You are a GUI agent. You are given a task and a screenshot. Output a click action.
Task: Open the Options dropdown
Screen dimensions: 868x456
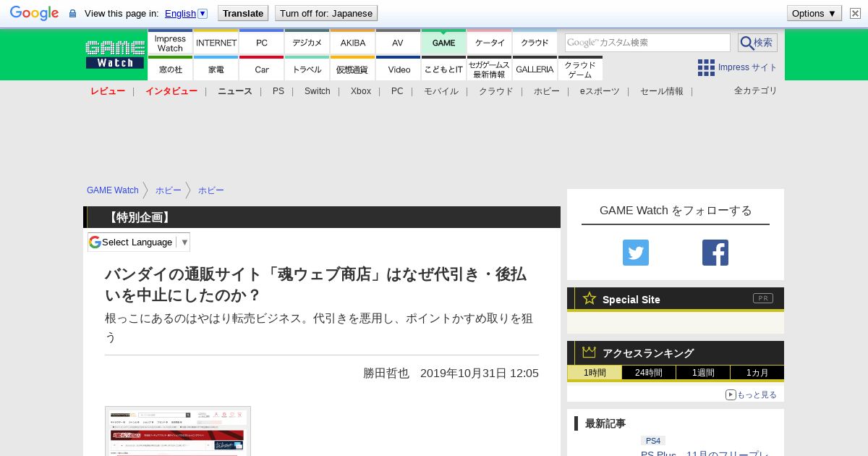(814, 13)
